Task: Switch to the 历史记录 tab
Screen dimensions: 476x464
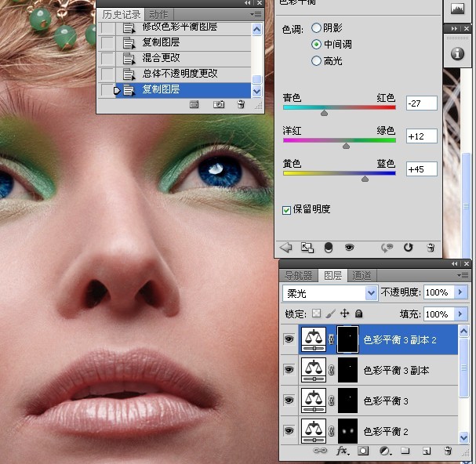Action: (121, 14)
